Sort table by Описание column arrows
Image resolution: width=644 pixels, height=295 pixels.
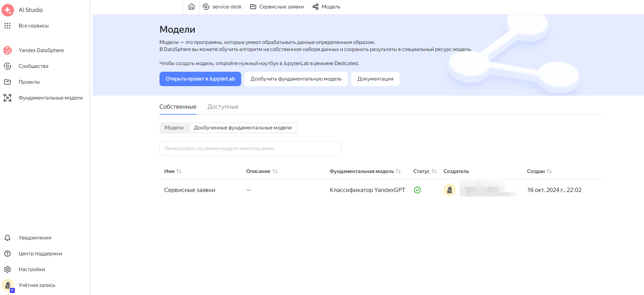[275, 171]
